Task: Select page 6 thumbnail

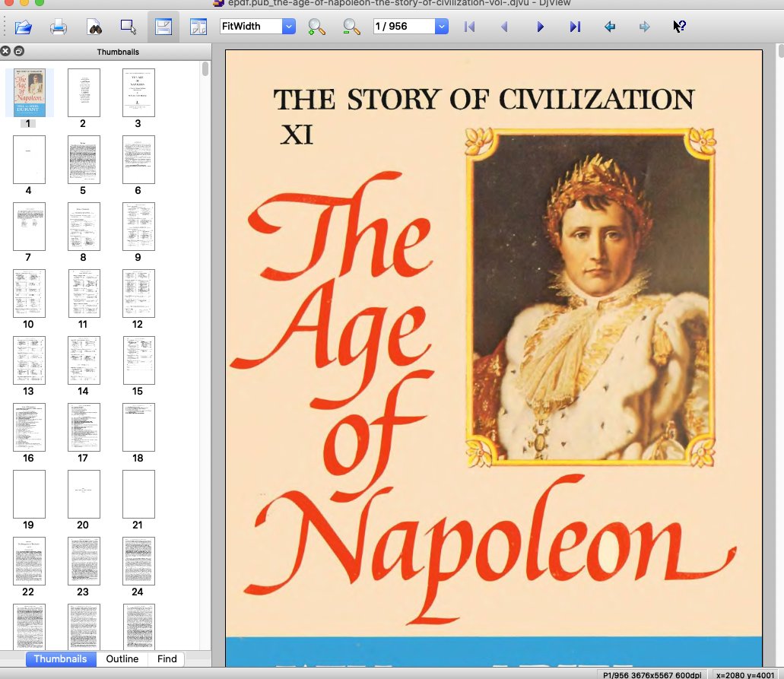Action: coord(138,160)
